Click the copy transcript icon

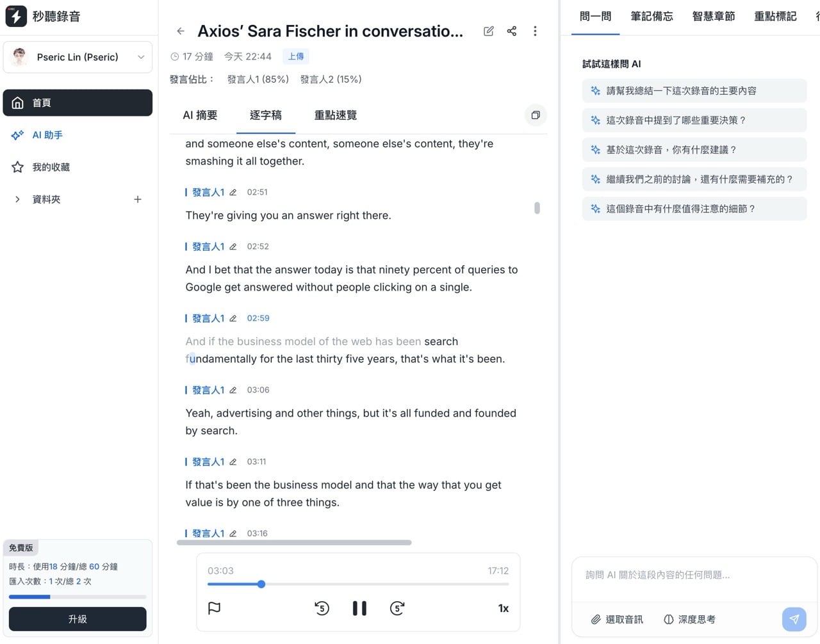(x=536, y=115)
